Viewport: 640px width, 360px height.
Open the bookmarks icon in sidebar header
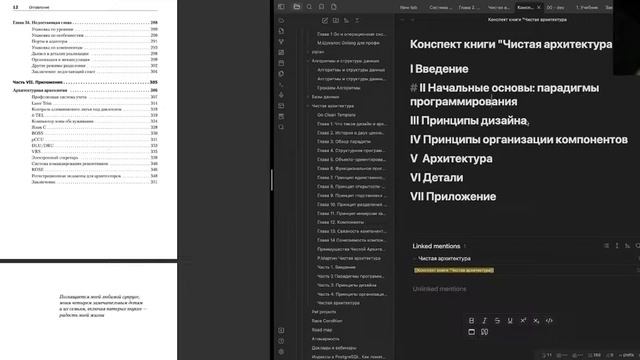tap(322, 7)
